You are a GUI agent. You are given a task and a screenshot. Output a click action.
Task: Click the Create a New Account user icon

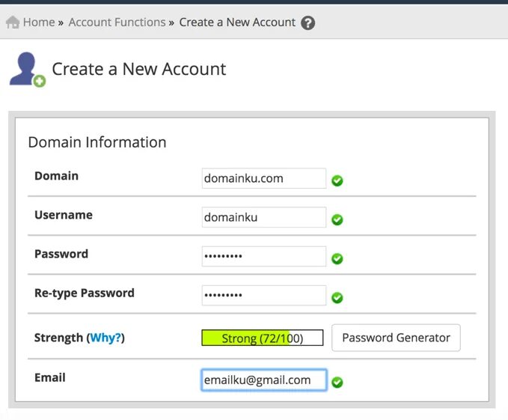[26, 70]
